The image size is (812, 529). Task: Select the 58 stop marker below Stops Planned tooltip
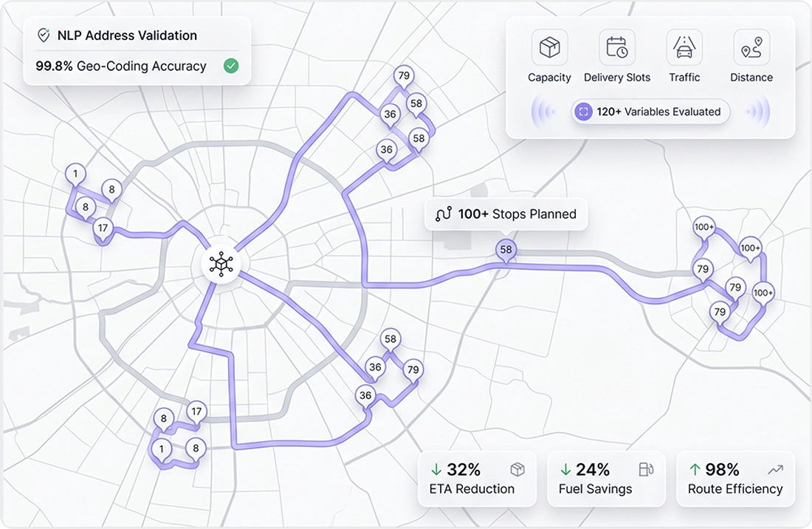[506, 250]
